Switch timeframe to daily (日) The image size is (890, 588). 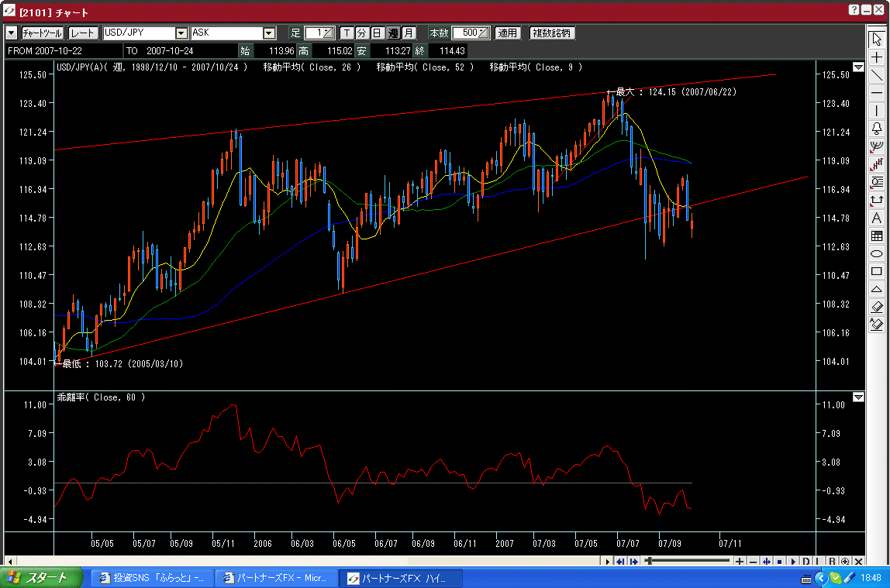pyautogui.click(x=377, y=33)
